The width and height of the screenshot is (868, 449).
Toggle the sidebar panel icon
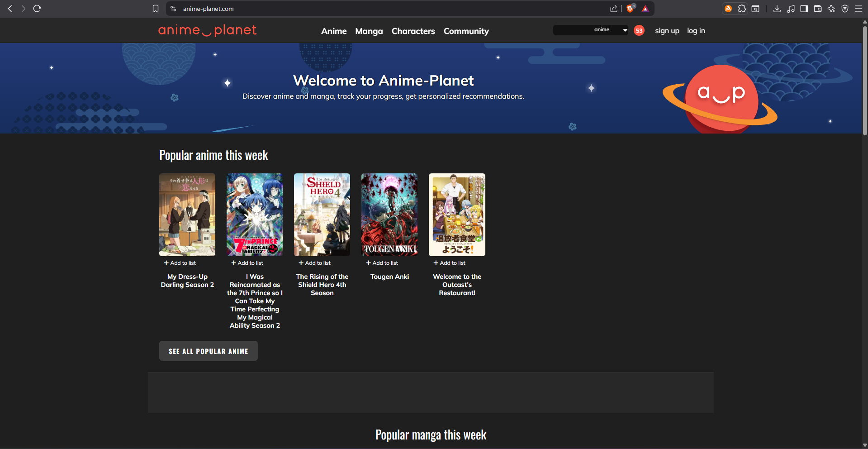tap(804, 9)
